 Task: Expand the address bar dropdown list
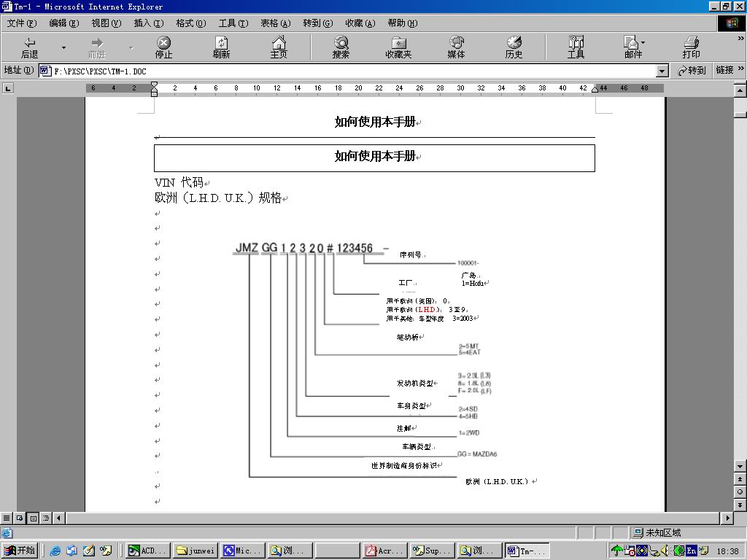(x=662, y=71)
